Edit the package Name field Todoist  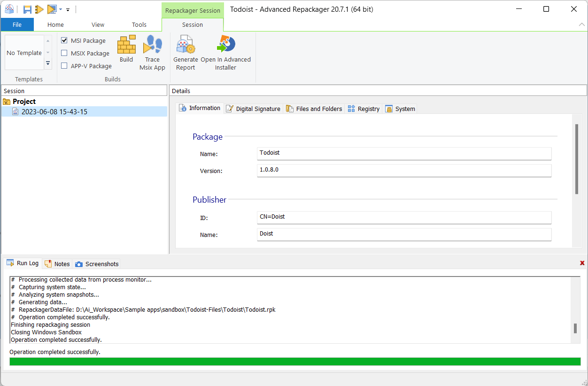click(x=404, y=154)
